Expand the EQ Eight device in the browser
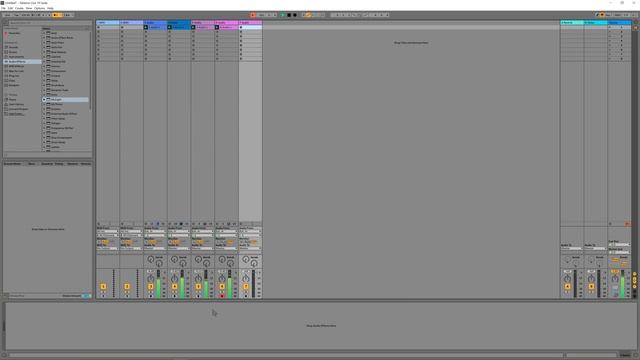The image size is (640, 360). pos(44,100)
